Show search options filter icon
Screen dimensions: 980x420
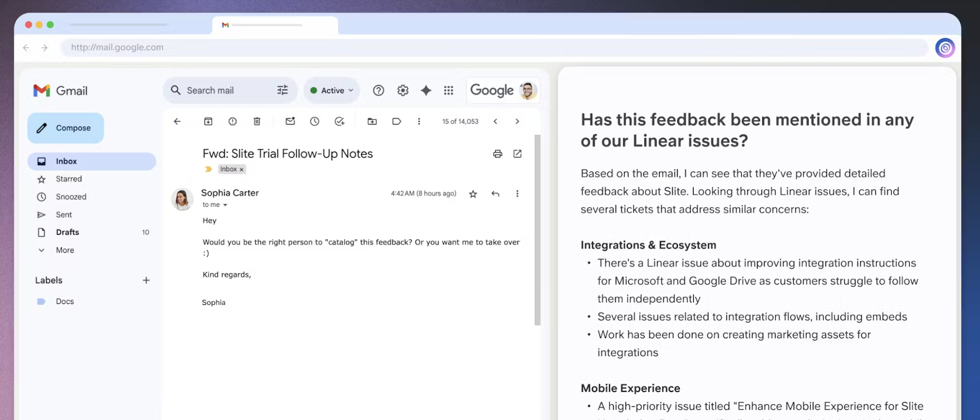283,90
